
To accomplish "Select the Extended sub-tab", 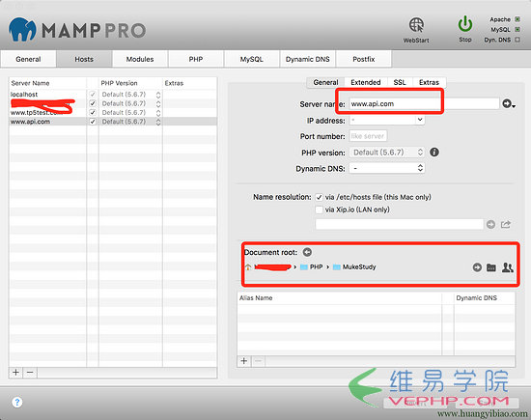I will point(366,82).
